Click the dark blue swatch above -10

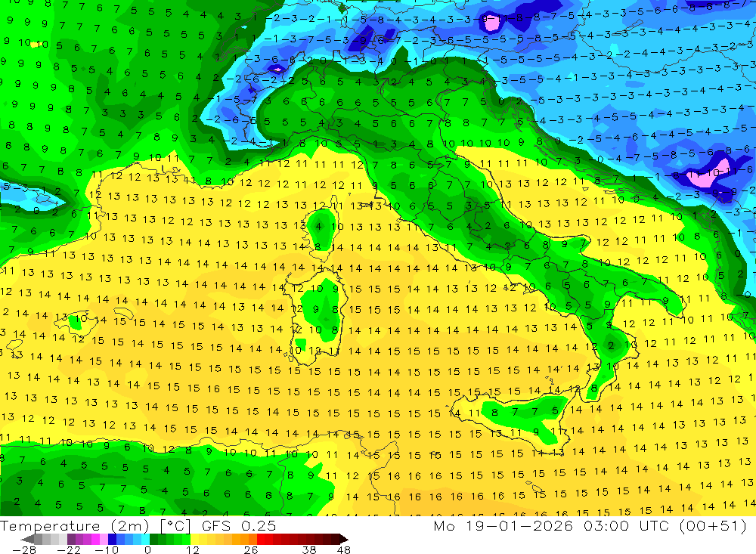[x=113, y=540]
